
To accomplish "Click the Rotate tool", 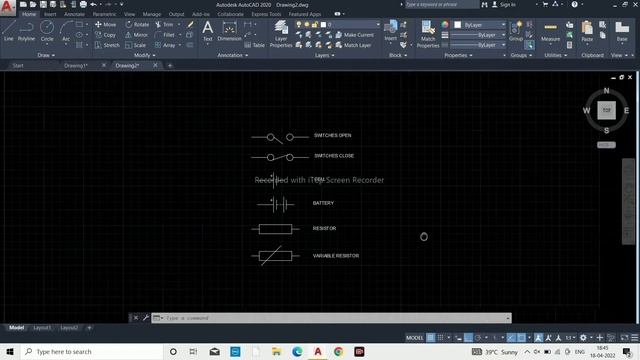I will (x=137, y=24).
